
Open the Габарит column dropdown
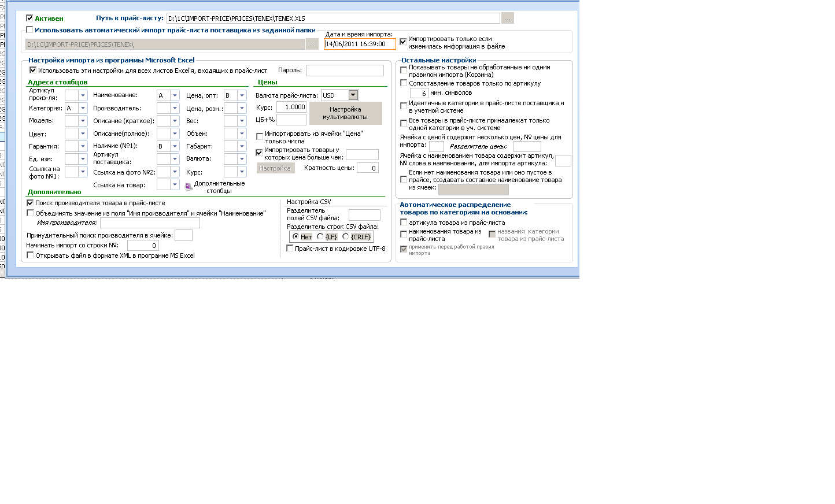[242, 146]
